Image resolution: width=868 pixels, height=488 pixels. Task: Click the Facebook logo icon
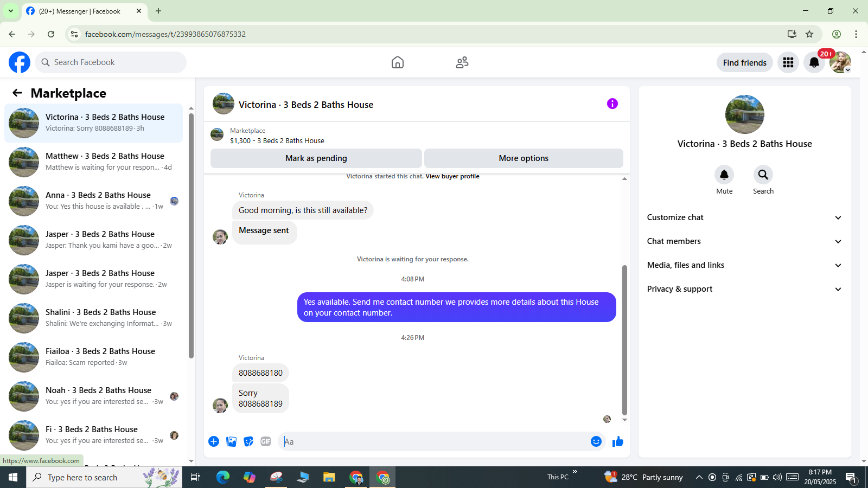(x=20, y=62)
